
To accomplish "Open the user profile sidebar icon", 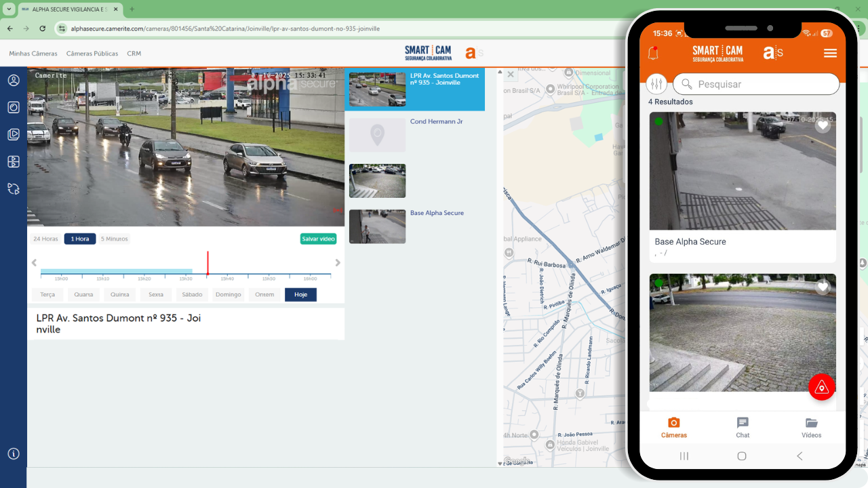I will pyautogui.click(x=14, y=81).
